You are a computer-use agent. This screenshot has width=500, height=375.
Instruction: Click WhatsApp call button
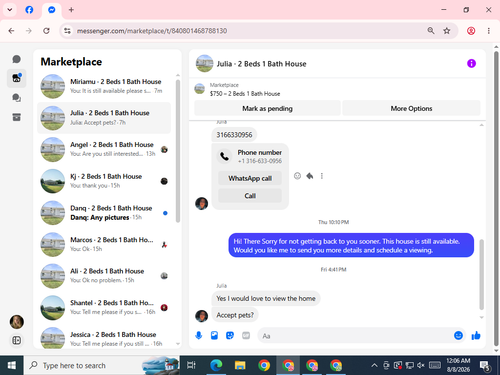(x=250, y=178)
